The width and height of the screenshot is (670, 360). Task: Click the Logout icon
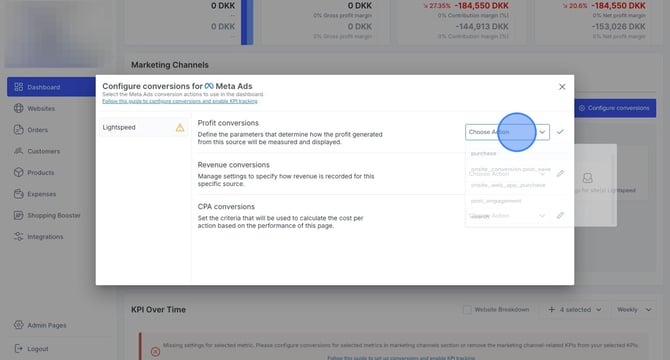(x=18, y=349)
